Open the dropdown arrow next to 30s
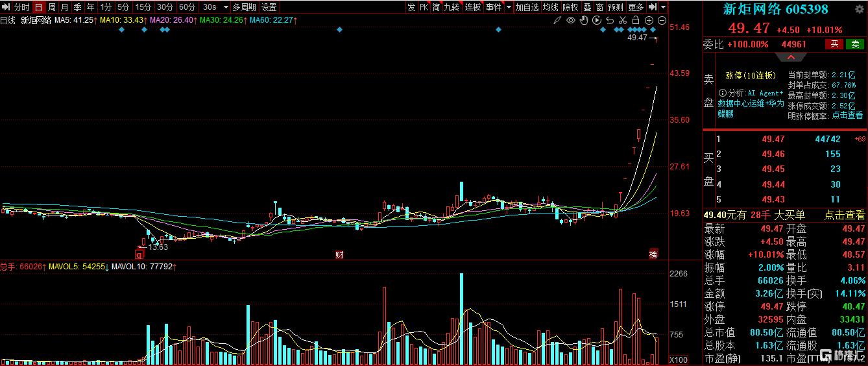This screenshot has height=366, width=868. tap(226, 7)
